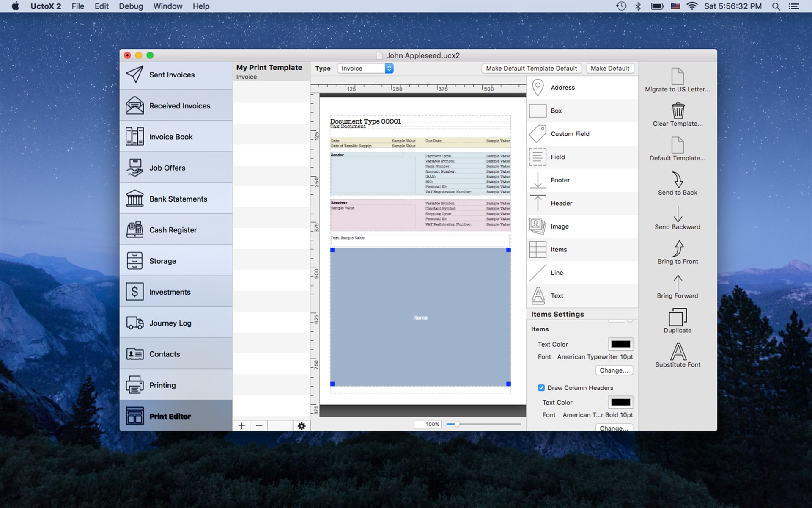The height and width of the screenshot is (508, 812).
Task: Click the zoom slider under canvas
Action: (x=457, y=424)
